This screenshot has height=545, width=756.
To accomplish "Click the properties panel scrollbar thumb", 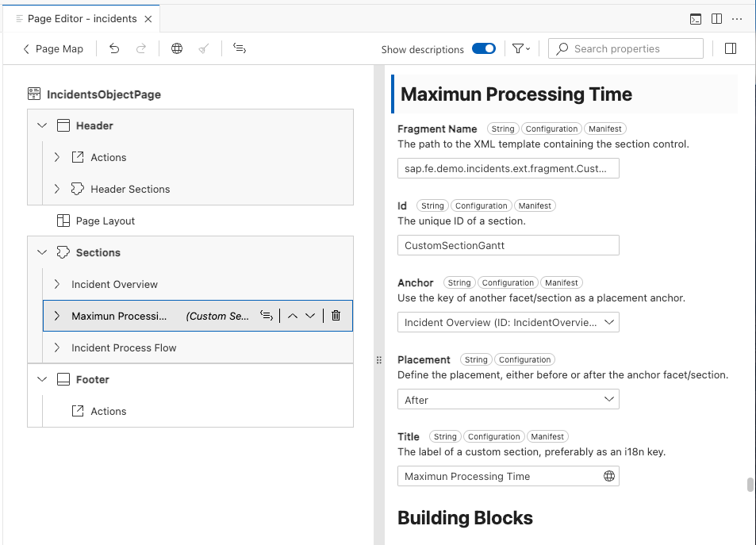I will pos(750,485).
